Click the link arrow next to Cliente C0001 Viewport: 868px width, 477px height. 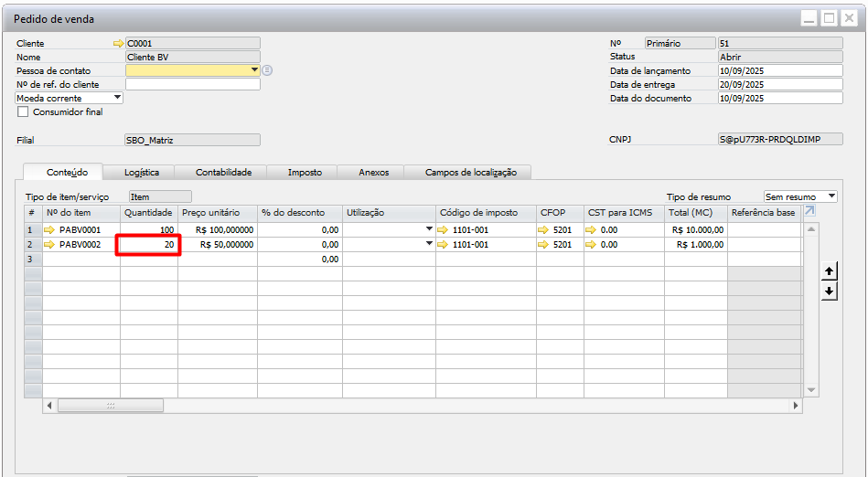pos(118,43)
